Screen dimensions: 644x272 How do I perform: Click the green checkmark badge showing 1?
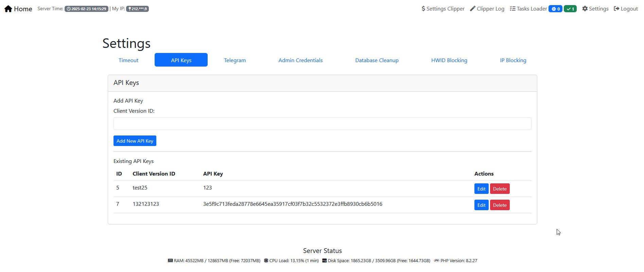point(570,9)
